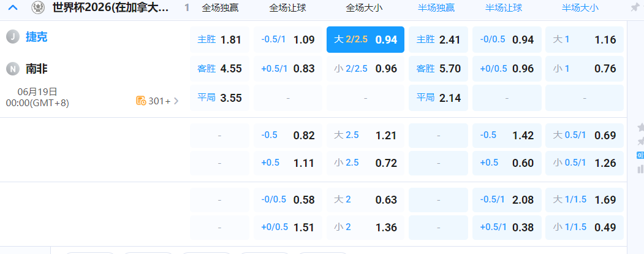Select 大 2 at 0.63
The image size is (644, 254).
(x=366, y=200)
